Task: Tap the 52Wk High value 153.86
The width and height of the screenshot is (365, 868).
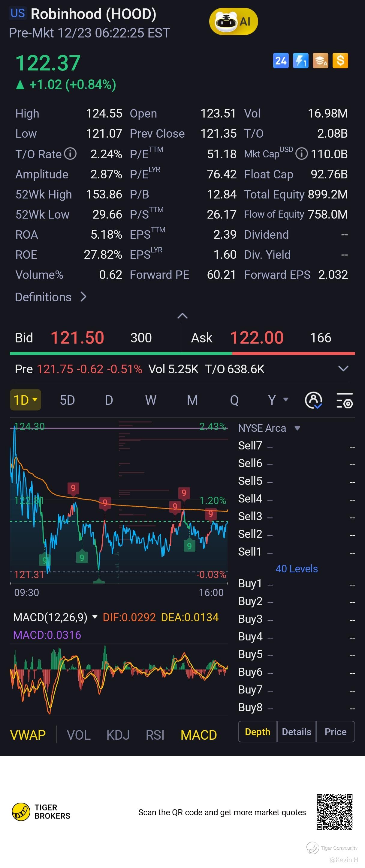Action: coord(104,194)
